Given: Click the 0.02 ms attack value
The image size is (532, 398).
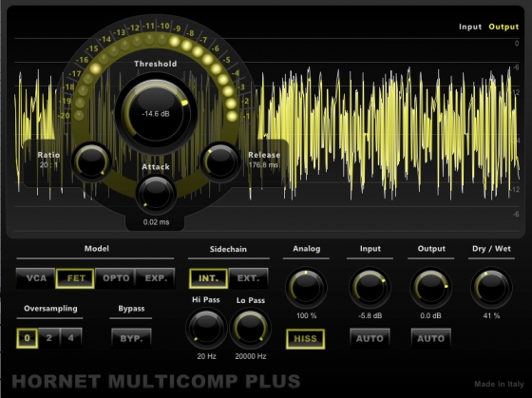Looking at the screenshot, I should coord(156,222).
